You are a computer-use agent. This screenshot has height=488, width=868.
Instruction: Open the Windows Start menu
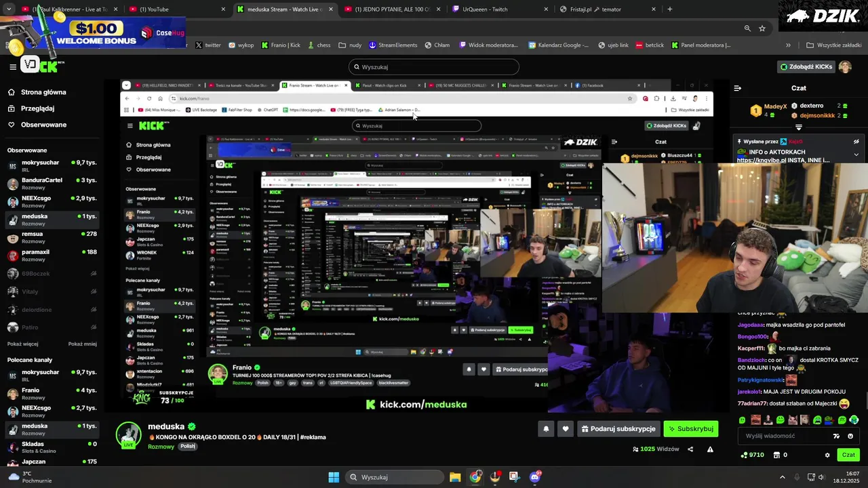(x=334, y=477)
